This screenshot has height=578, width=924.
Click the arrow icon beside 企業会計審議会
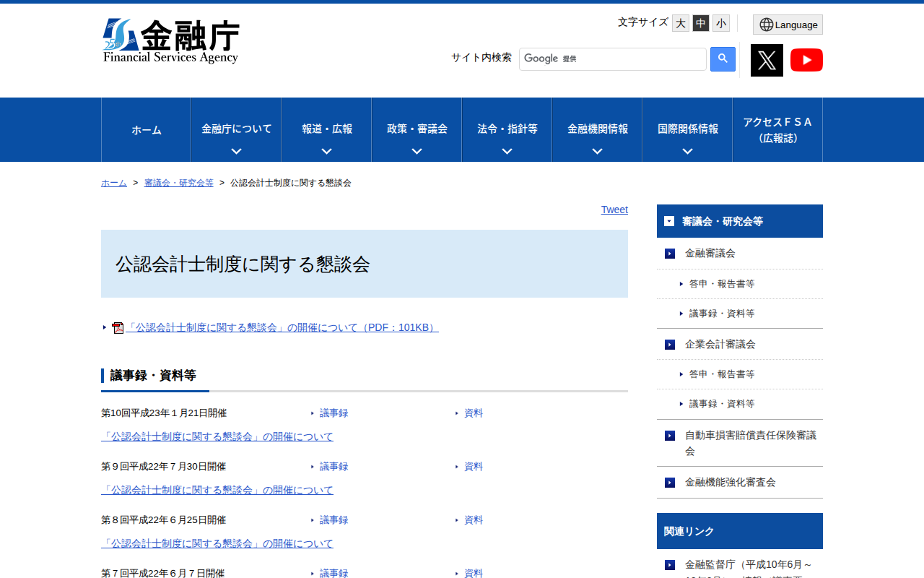(x=668, y=344)
